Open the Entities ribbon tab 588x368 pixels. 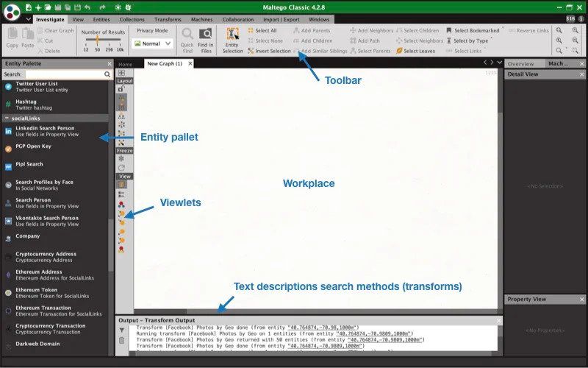click(101, 20)
